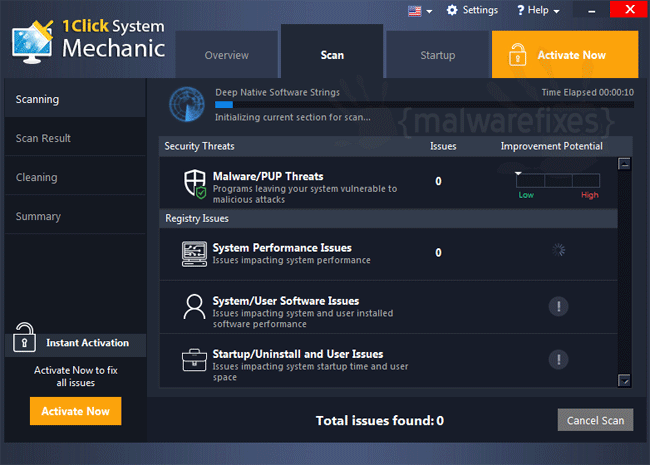
Task: Open Summary in the sidebar
Action: pos(75,216)
